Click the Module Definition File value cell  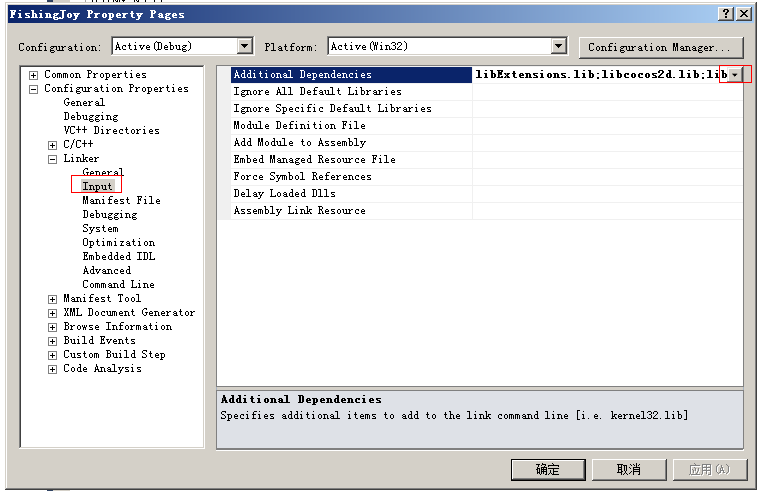607,126
